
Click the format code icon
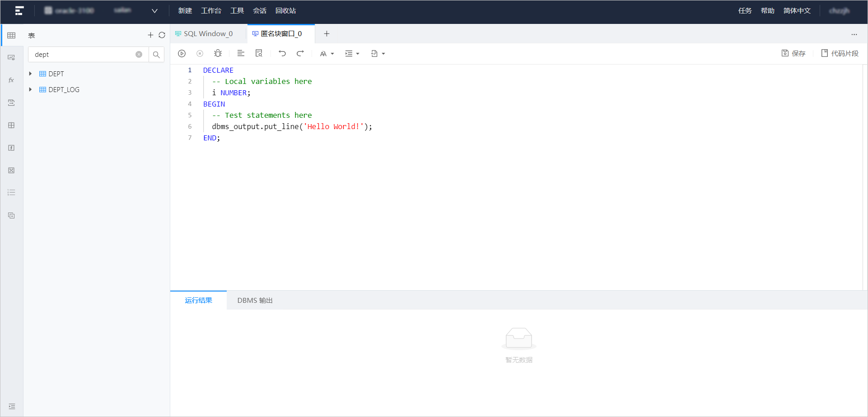[241, 54]
